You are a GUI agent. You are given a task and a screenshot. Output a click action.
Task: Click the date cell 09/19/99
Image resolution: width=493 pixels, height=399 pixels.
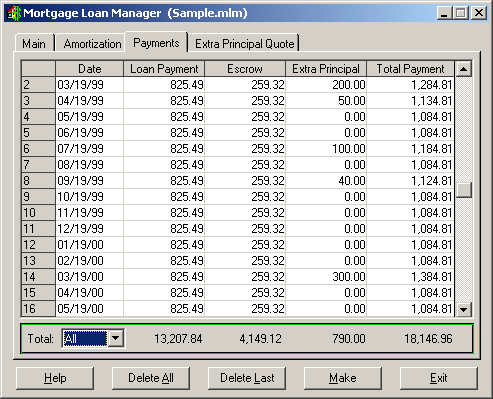coord(89,181)
